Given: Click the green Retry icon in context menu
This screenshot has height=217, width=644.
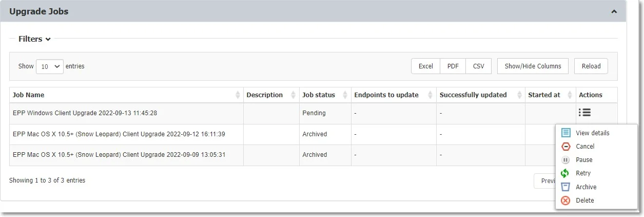Looking at the screenshot, I should coord(565,173).
